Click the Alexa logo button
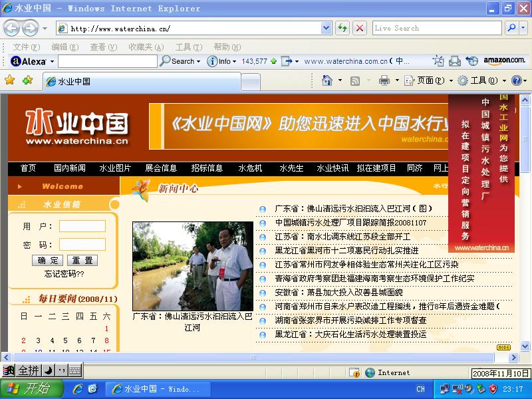 click(x=29, y=61)
